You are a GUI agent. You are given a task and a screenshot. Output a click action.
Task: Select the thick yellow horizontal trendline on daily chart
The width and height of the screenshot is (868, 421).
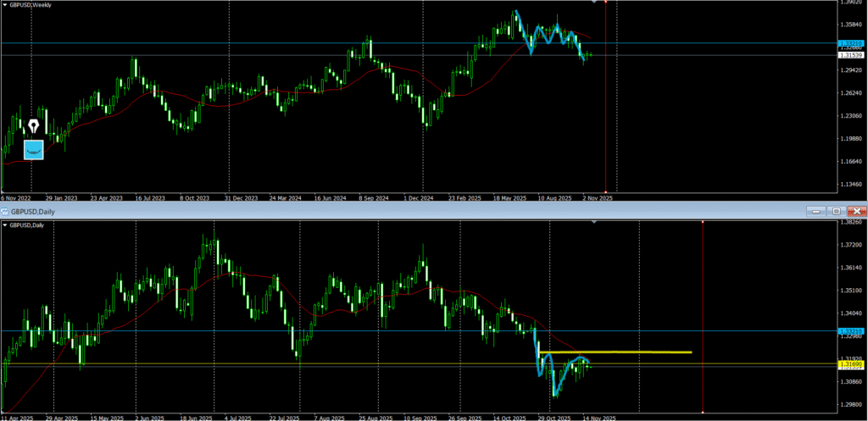click(627, 352)
